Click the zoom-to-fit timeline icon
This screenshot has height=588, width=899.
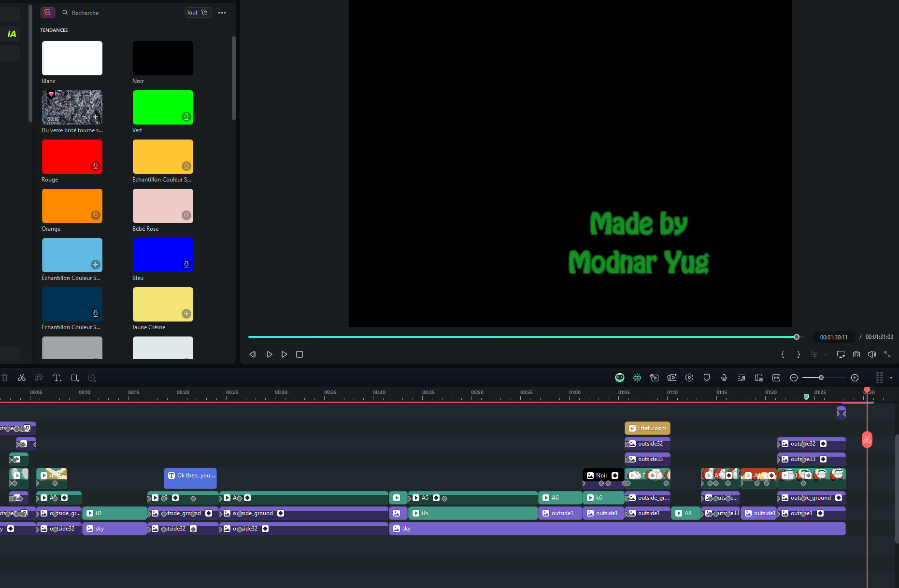click(776, 378)
